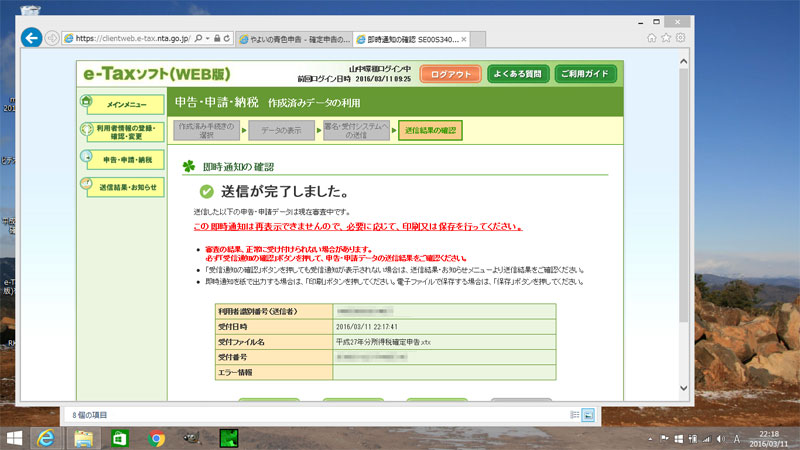The image size is (800, 450).
Task: Open the ご利用ガイド guide
Action: [586, 74]
